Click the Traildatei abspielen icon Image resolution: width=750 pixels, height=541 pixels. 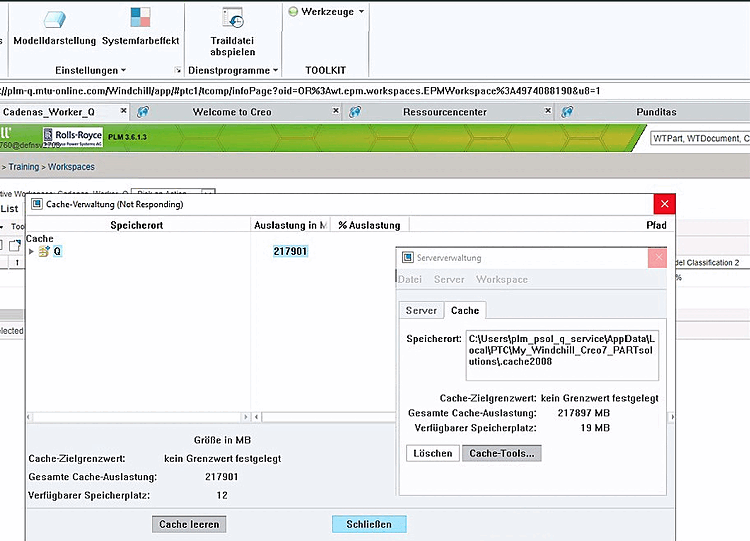pyautogui.click(x=233, y=18)
